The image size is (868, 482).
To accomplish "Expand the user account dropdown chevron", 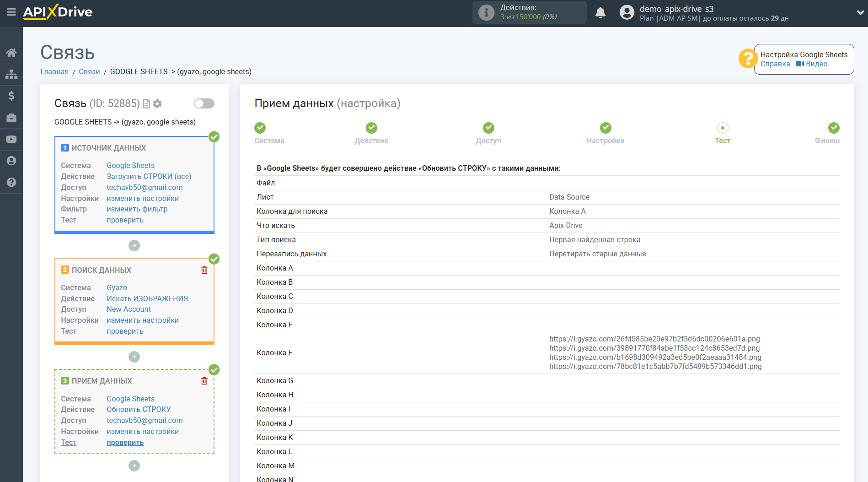I will 860,13.
